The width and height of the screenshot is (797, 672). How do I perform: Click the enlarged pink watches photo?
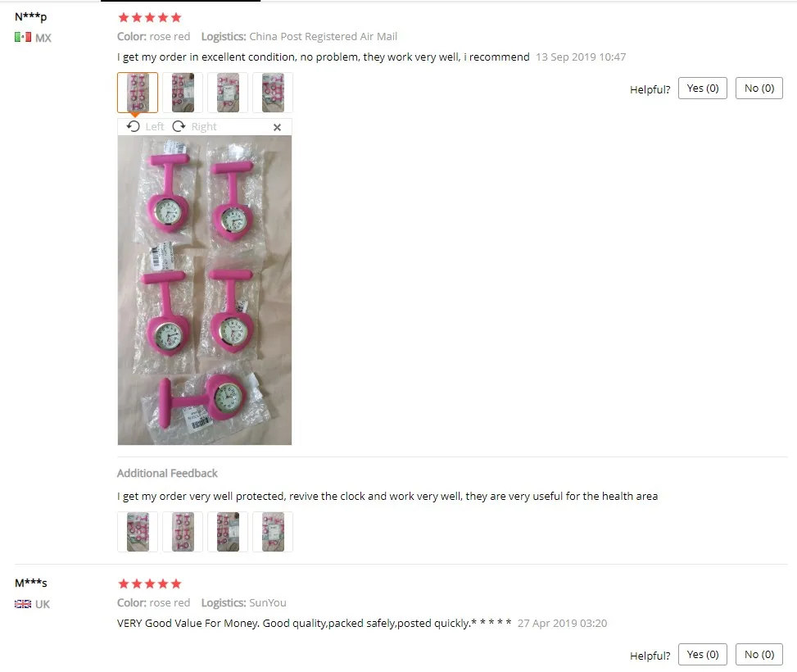click(x=205, y=290)
